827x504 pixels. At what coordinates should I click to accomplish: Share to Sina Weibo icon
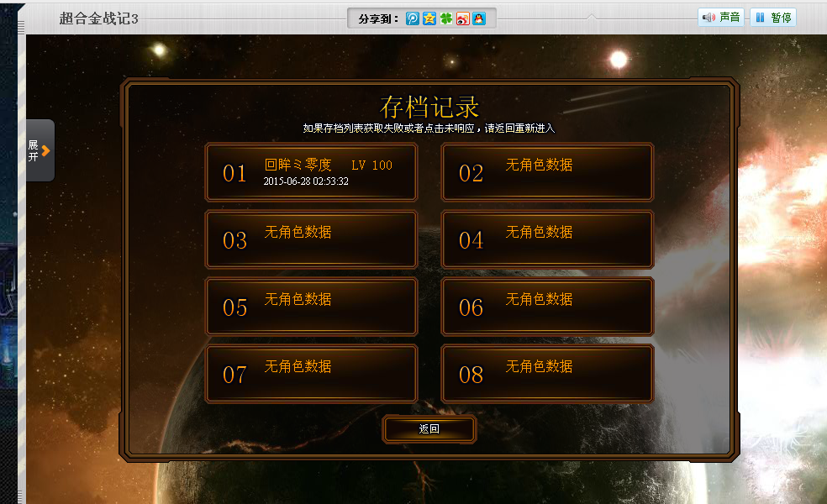[462, 18]
